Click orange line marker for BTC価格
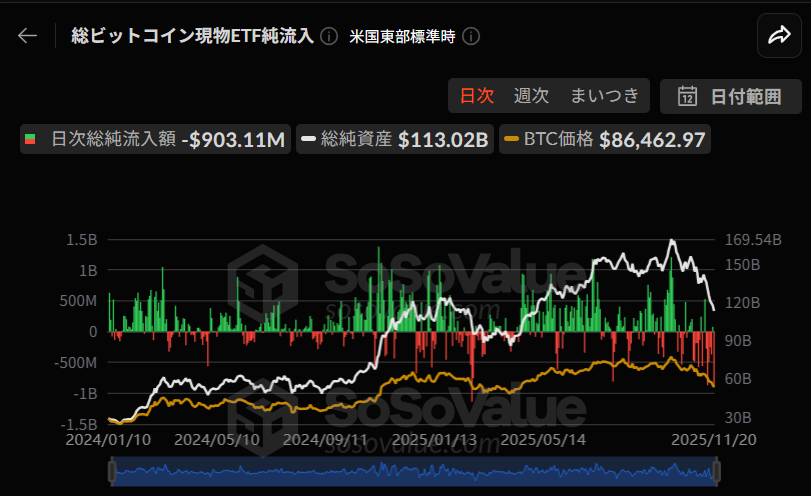Image resolution: width=811 pixels, height=496 pixels. click(x=512, y=139)
